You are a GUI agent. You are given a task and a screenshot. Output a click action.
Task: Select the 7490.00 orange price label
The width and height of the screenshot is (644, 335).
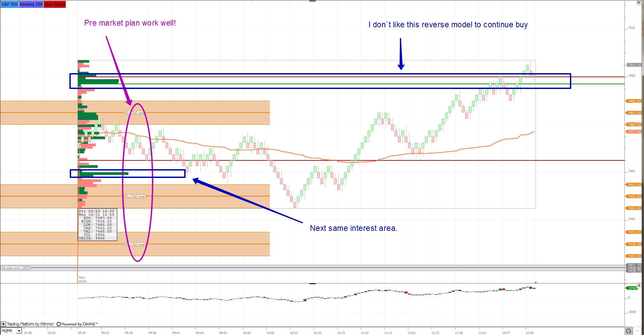pyautogui.click(x=634, y=101)
